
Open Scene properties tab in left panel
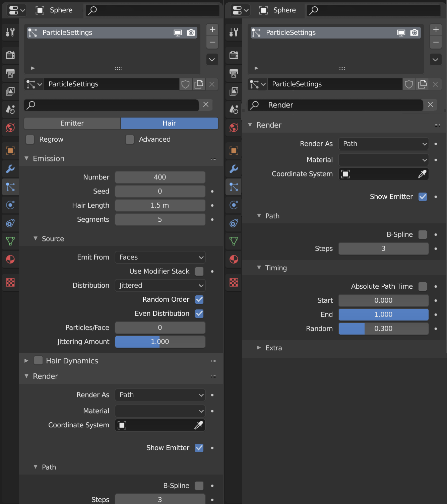pos(10,109)
